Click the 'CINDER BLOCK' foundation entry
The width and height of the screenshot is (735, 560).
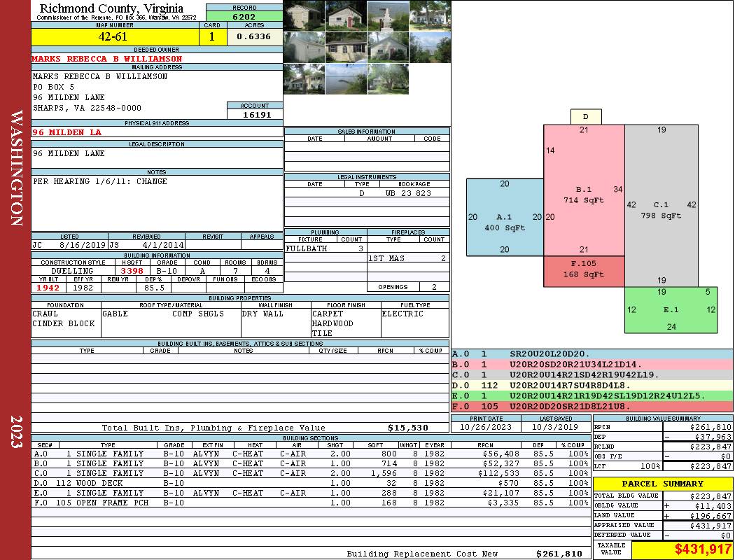[x=63, y=323]
